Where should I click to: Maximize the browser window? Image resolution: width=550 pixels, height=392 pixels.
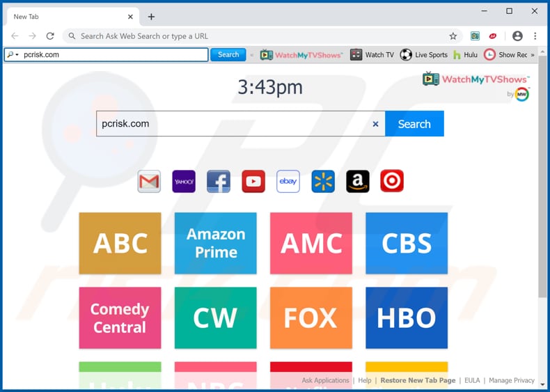(x=509, y=11)
